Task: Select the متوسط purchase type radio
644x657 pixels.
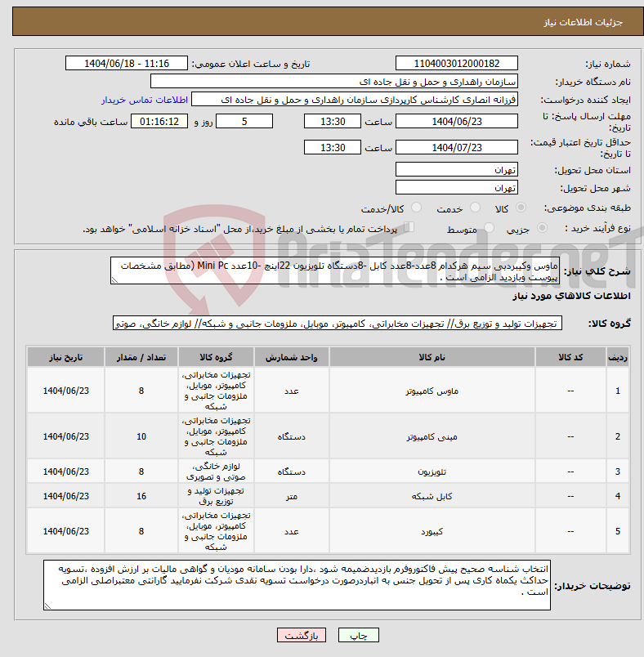Action: pyautogui.click(x=489, y=228)
